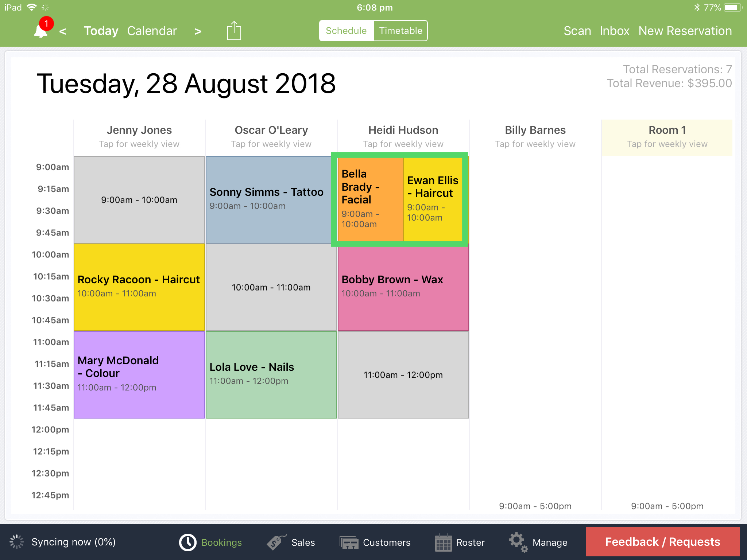Open notifications via the bell icon
747x560 pixels.
tap(41, 31)
